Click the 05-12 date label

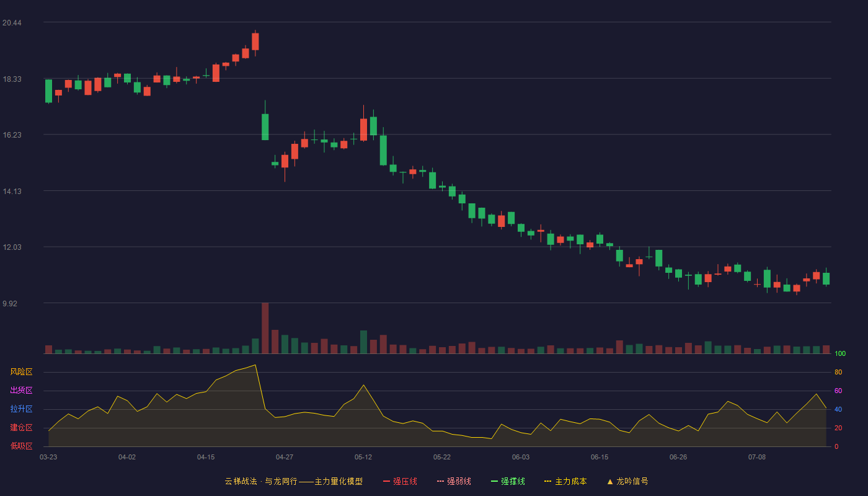(363, 457)
